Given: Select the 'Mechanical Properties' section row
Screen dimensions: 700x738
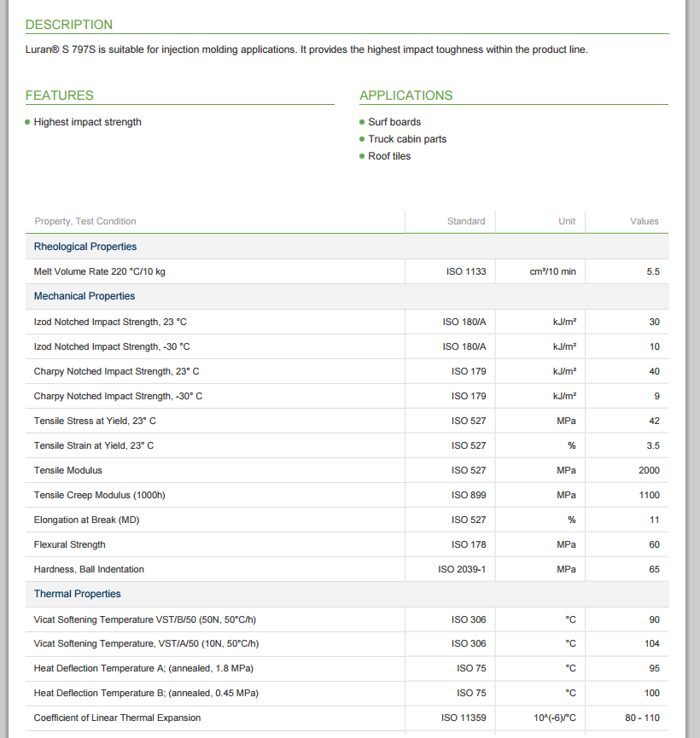Looking at the screenshot, I should click(x=85, y=296).
